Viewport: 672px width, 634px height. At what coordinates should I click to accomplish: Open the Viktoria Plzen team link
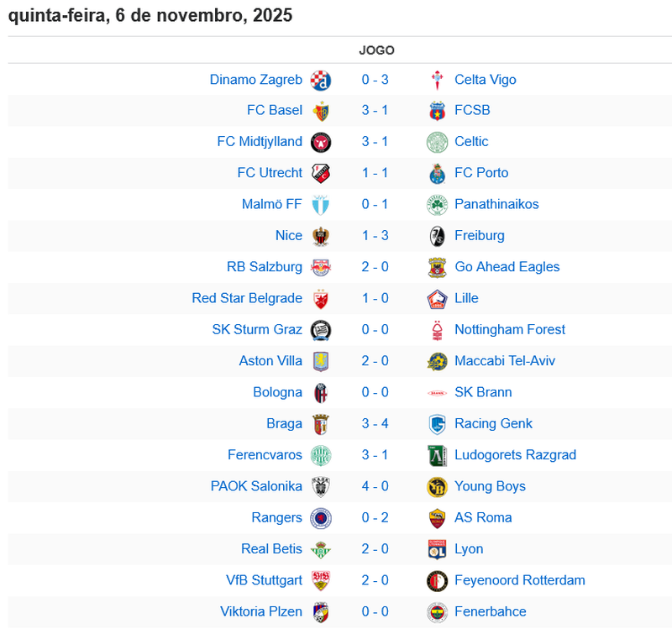coord(260,612)
